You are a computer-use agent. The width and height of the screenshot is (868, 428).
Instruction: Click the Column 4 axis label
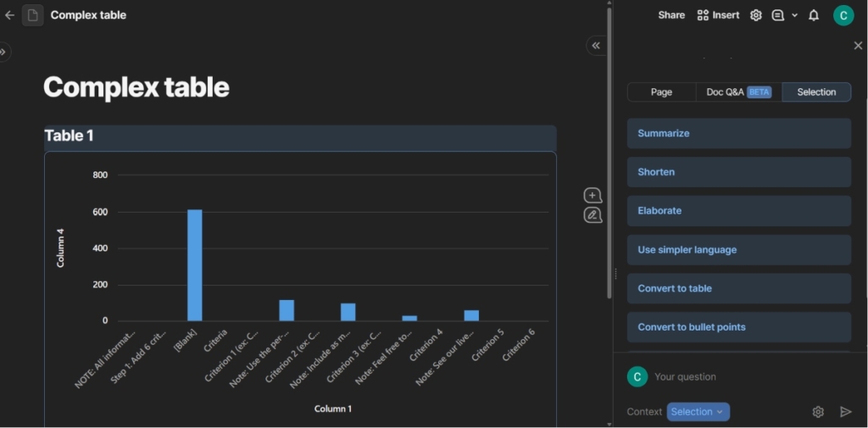[60, 248]
